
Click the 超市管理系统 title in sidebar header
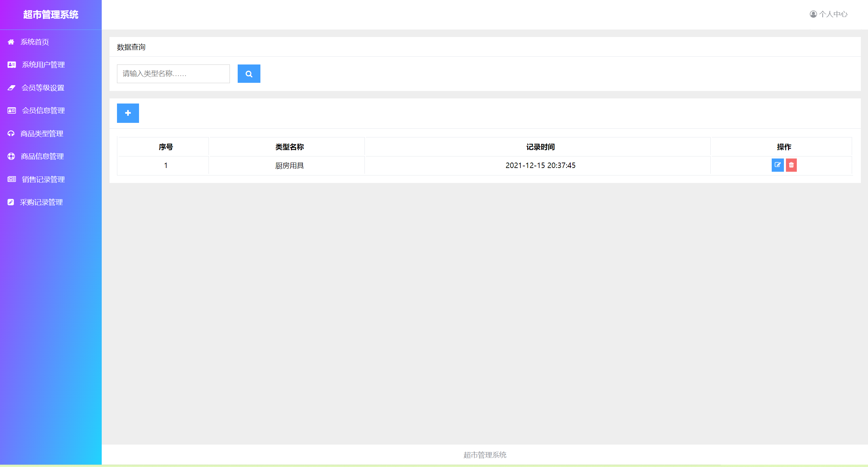[x=51, y=15]
